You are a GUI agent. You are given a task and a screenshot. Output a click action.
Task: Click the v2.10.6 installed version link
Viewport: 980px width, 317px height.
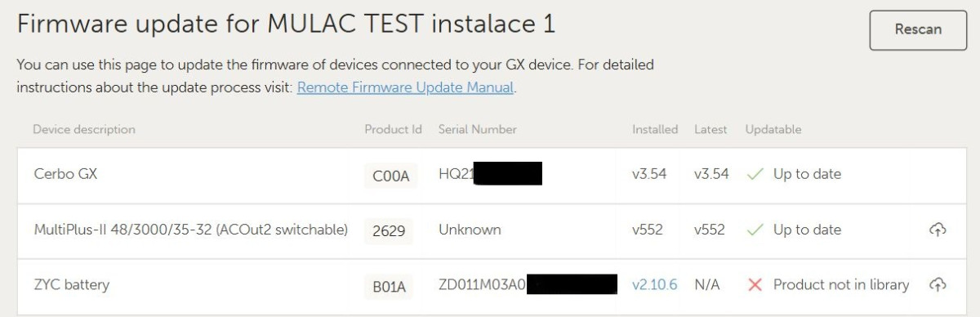click(x=654, y=285)
